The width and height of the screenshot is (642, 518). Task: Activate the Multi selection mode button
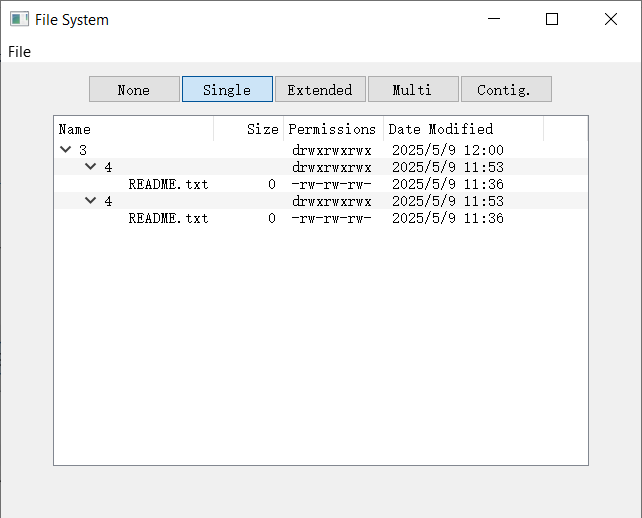tap(413, 89)
